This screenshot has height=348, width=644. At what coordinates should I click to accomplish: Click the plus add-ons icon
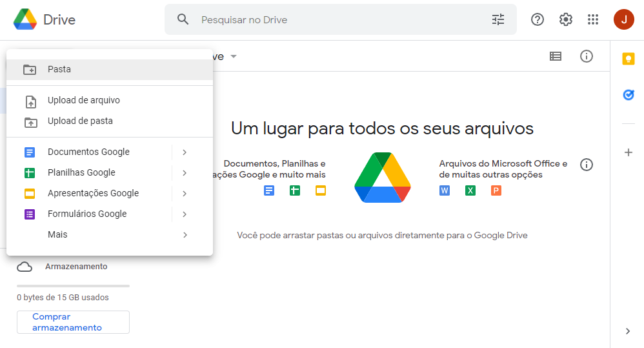click(x=628, y=152)
